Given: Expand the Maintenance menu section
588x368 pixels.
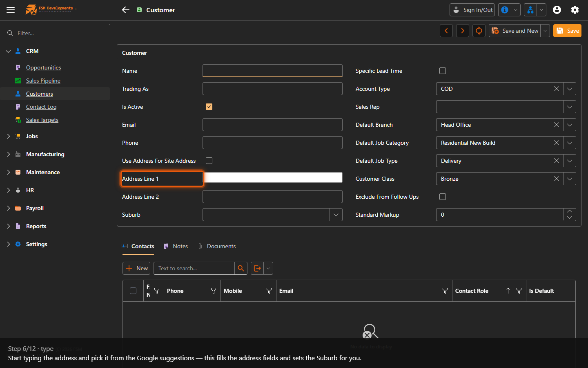Looking at the screenshot, I should click(x=8, y=172).
